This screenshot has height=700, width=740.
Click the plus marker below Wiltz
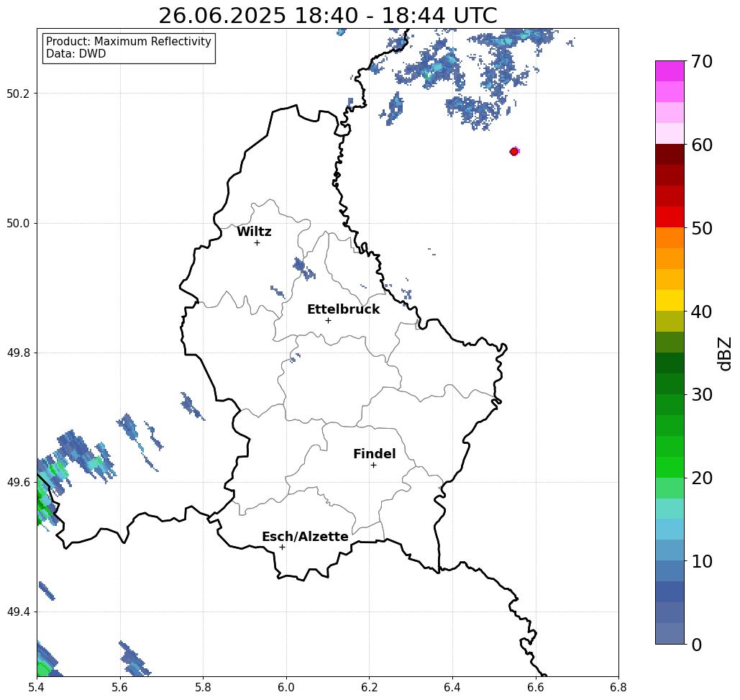(257, 242)
